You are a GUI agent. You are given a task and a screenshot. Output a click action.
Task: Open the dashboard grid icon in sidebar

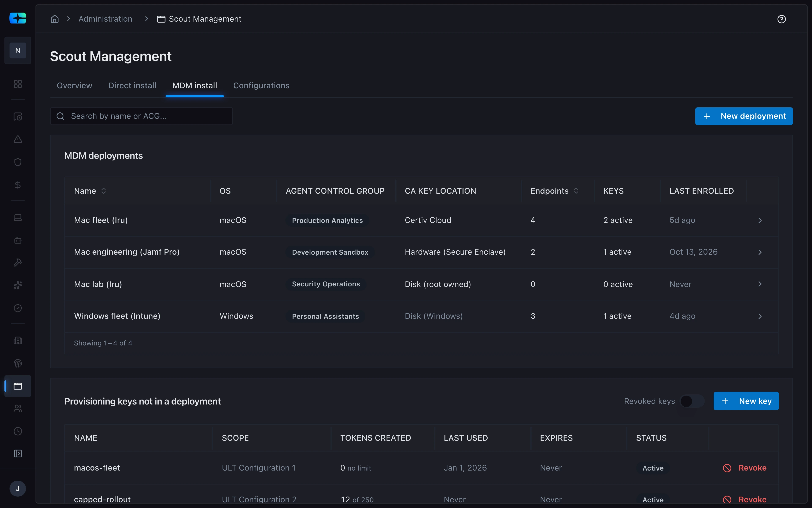pos(18,84)
